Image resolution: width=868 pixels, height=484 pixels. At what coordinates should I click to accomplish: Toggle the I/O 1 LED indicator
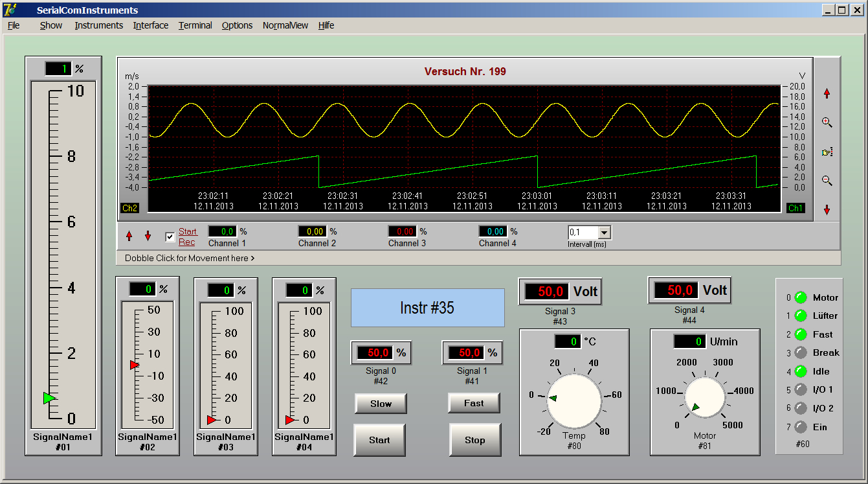coord(801,390)
